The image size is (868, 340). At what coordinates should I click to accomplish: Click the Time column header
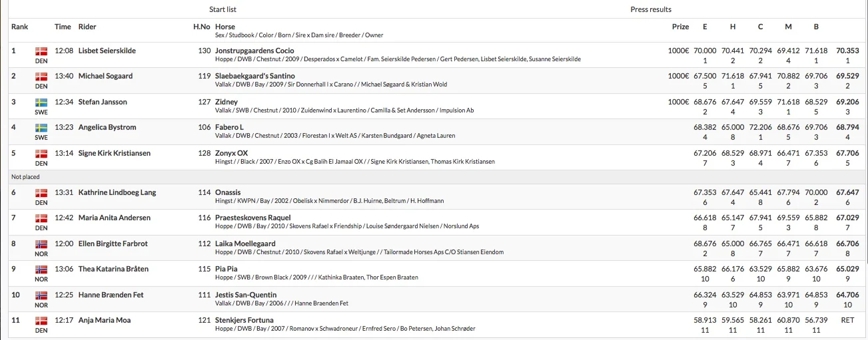[63, 27]
